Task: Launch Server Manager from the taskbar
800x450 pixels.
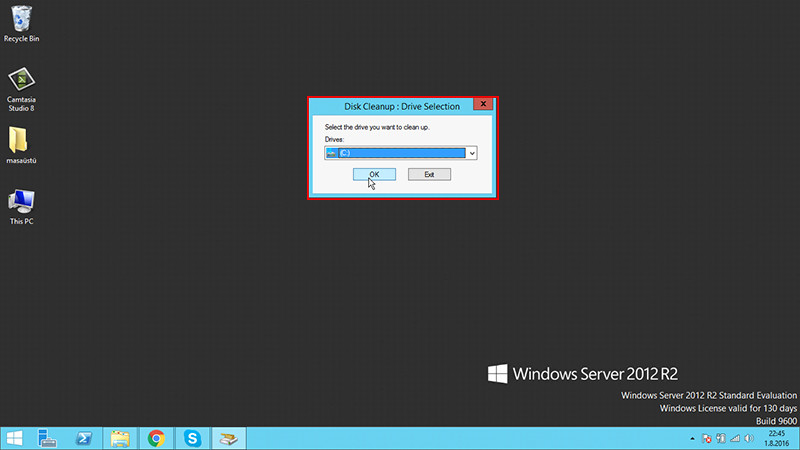Action: (48, 438)
